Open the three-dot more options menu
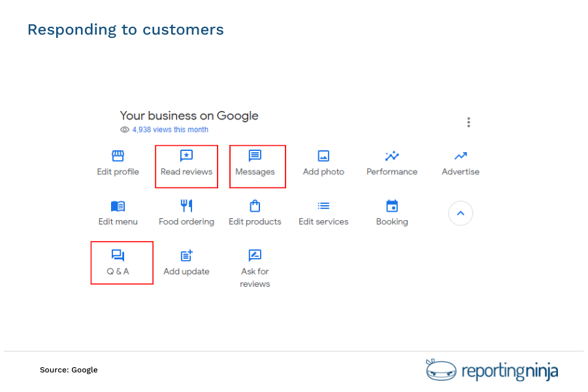Screen dimensions: 588x392 (x=468, y=122)
